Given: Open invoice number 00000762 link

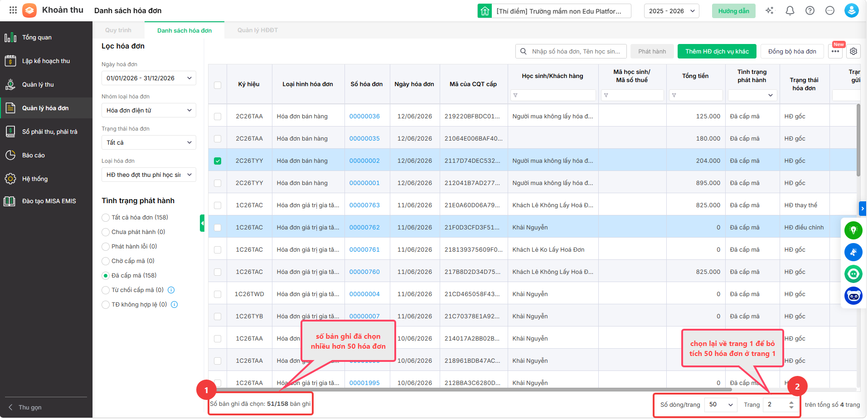Looking at the screenshot, I should click(x=364, y=228).
